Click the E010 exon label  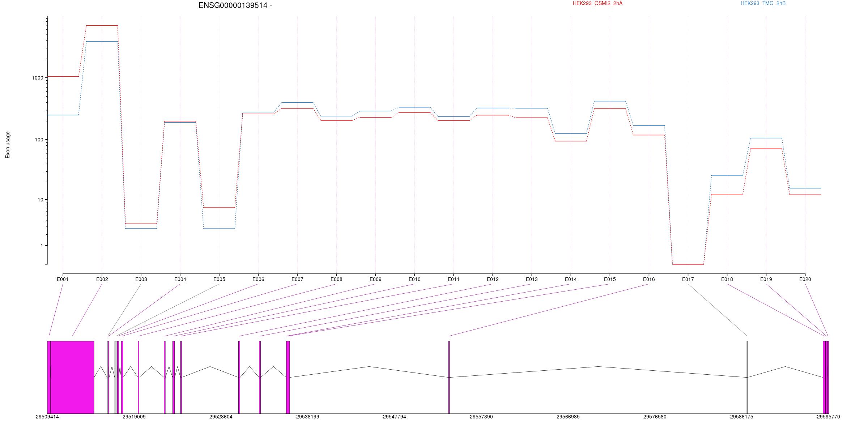pyautogui.click(x=414, y=279)
